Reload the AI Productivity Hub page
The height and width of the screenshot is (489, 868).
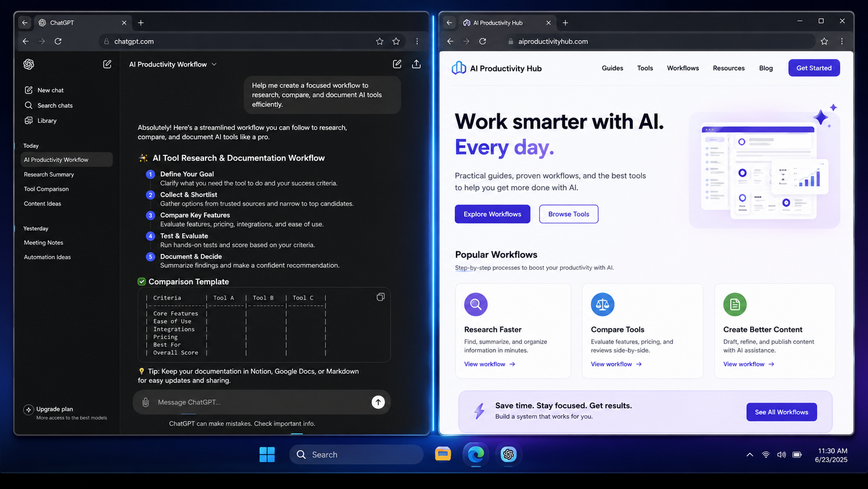coord(483,41)
